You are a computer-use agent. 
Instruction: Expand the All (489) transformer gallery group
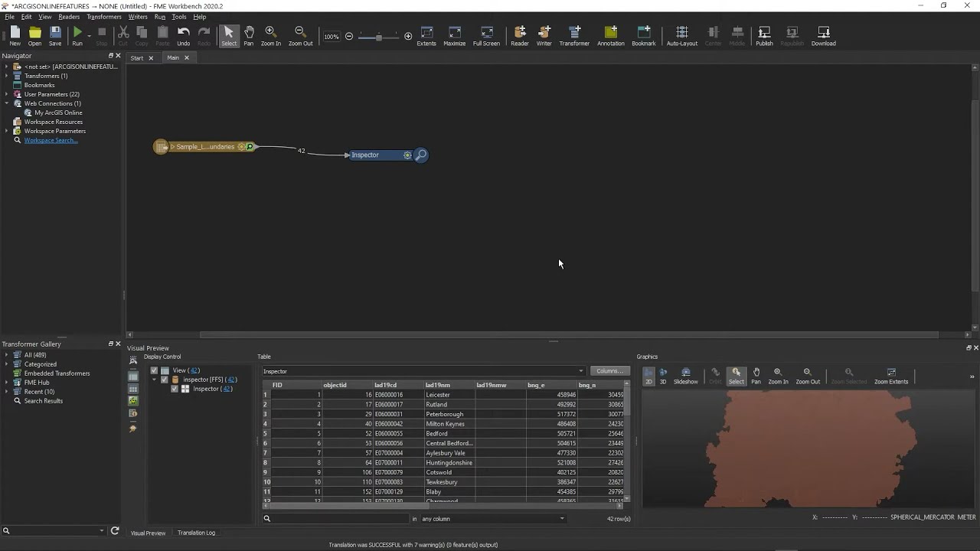pos(7,355)
